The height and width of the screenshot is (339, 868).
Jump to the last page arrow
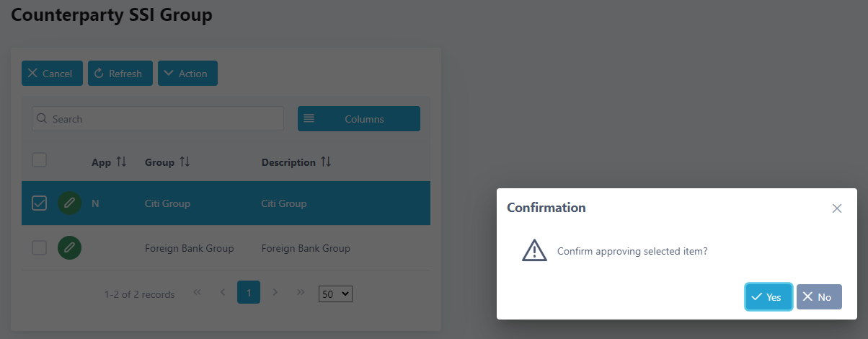coord(301,292)
